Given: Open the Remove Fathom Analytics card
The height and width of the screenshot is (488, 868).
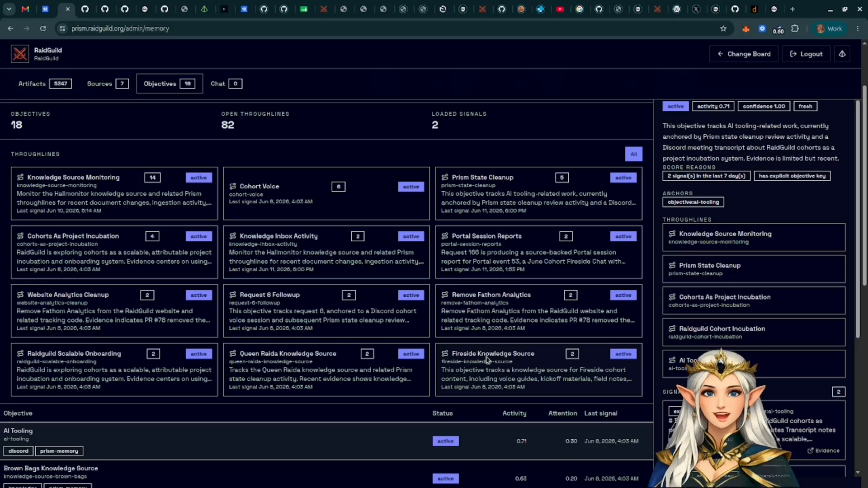Looking at the screenshot, I should [539, 311].
